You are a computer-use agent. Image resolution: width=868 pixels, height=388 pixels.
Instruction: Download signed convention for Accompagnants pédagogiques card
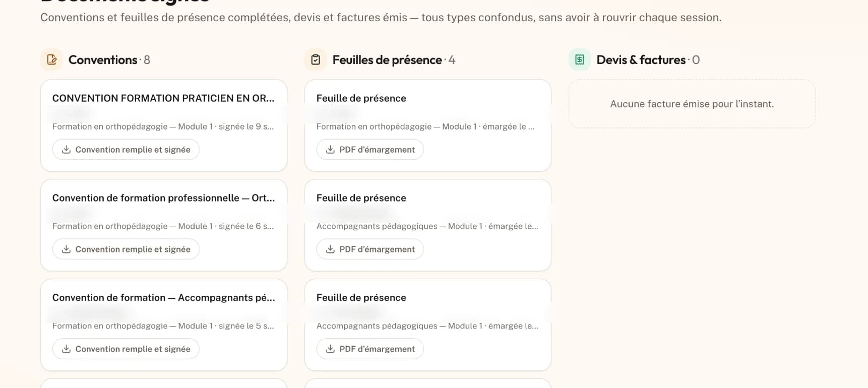[x=126, y=349]
